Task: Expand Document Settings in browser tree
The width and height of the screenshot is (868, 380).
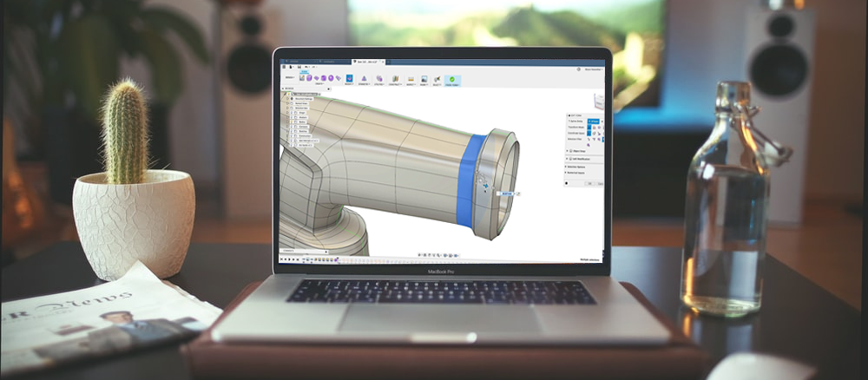Action: [288, 99]
